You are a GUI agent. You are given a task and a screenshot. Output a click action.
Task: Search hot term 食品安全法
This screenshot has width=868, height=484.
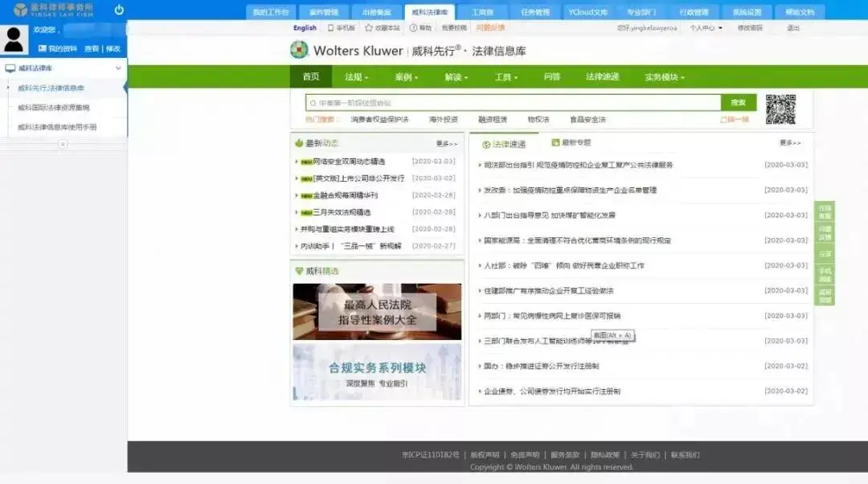point(588,120)
